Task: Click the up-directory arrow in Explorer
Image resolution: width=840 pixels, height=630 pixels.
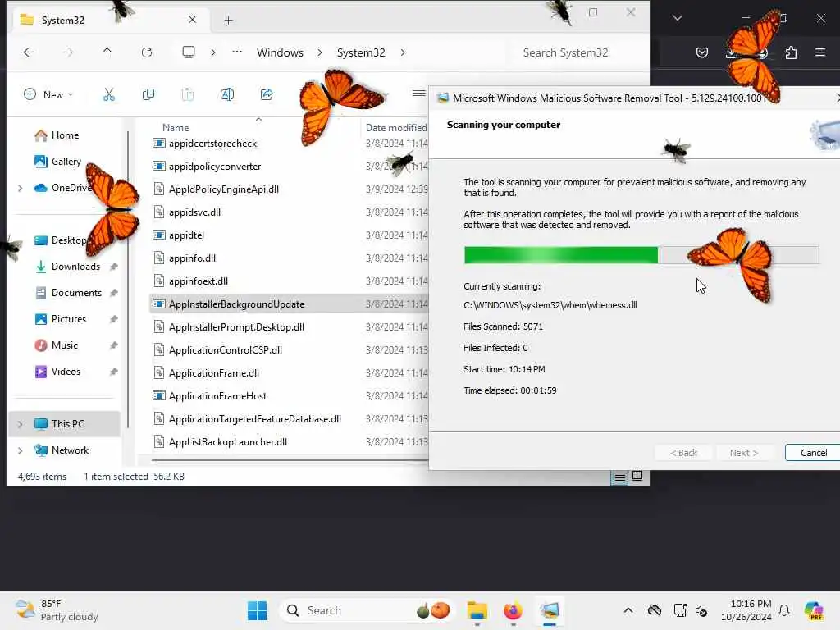Action: [107, 52]
